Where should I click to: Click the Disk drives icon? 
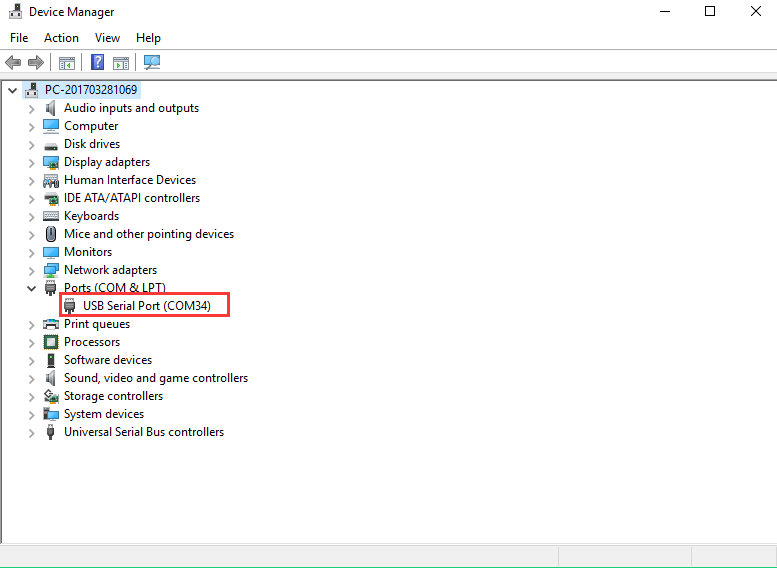click(51, 146)
